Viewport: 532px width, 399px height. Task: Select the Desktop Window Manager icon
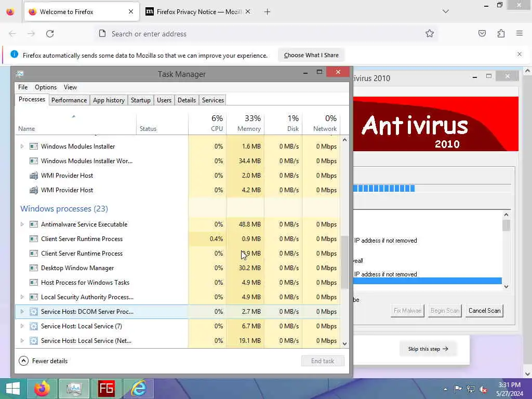tap(34, 268)
